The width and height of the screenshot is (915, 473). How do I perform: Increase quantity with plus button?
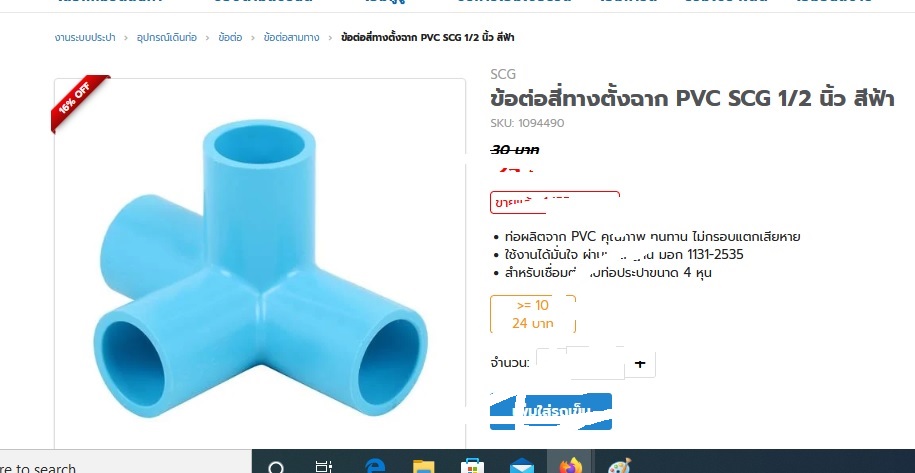point(640,364)
